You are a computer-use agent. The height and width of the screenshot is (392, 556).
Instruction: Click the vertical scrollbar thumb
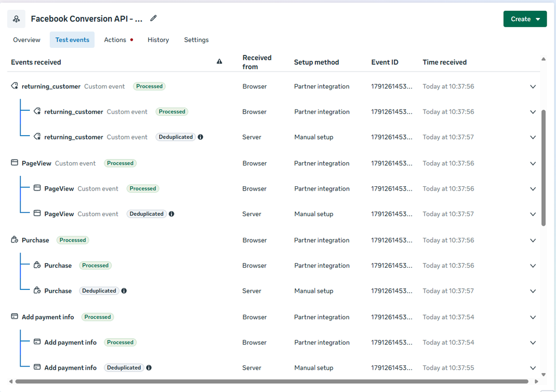[543, 168]
